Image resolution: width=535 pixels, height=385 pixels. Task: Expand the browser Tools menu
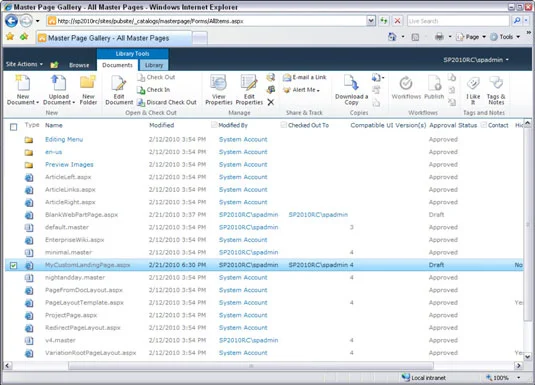tap(505, 37)
